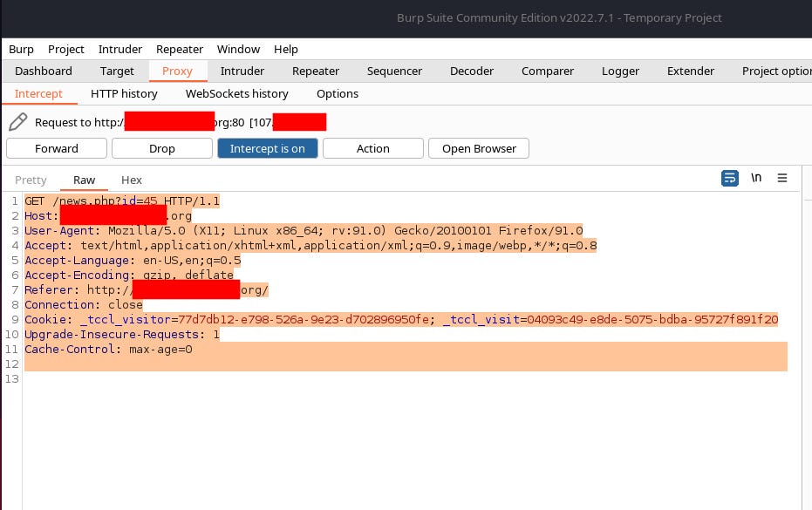Click the Open Browser button
812x510 pixels.
479,148
